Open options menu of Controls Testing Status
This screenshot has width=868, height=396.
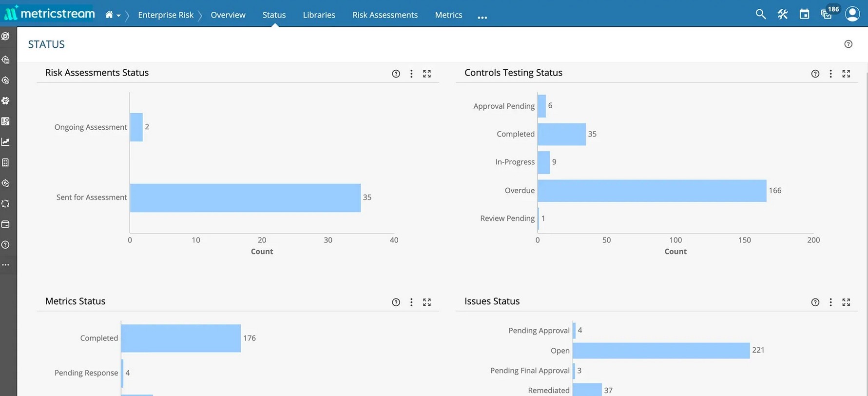click(x=830, y=74)
